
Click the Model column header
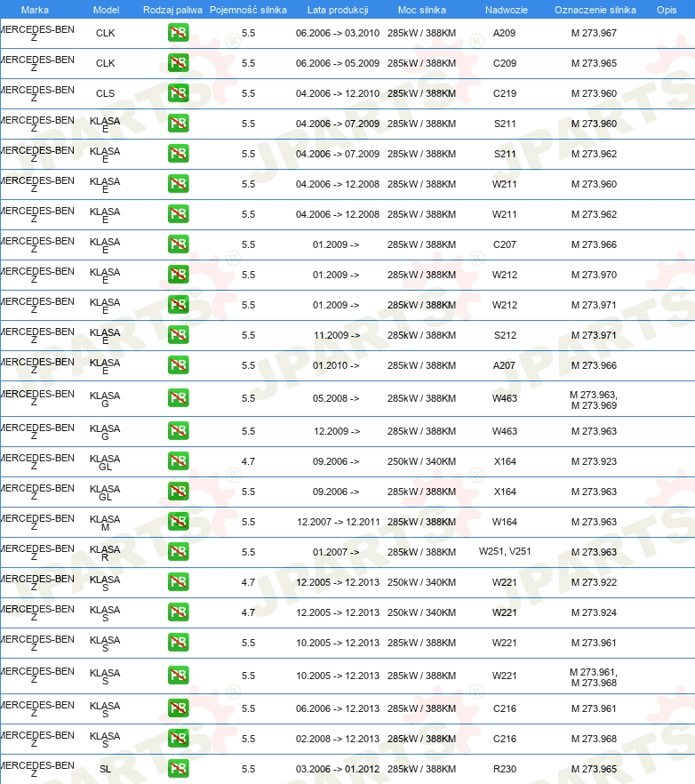[106, 10]
